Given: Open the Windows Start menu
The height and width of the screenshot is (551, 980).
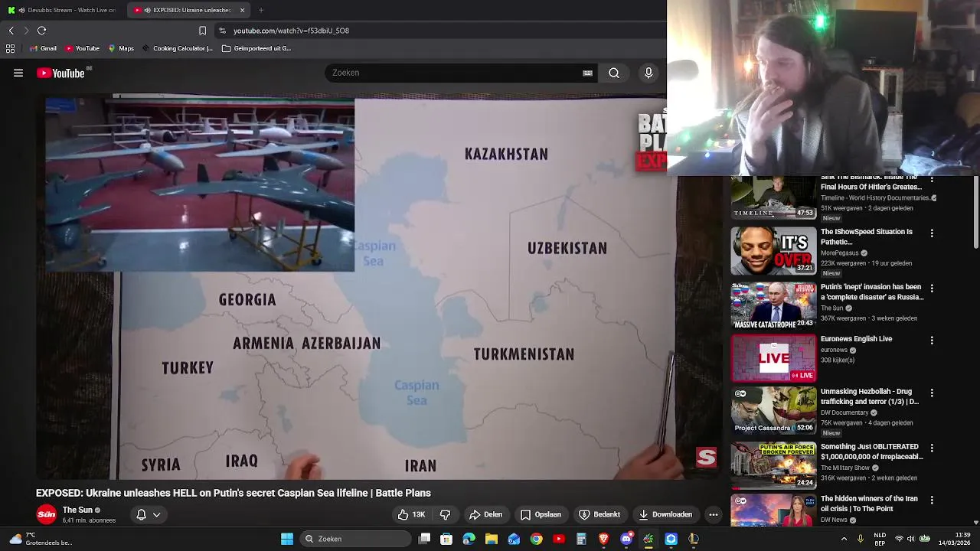Looking at the screenshot, I should [x=287, y=539].
